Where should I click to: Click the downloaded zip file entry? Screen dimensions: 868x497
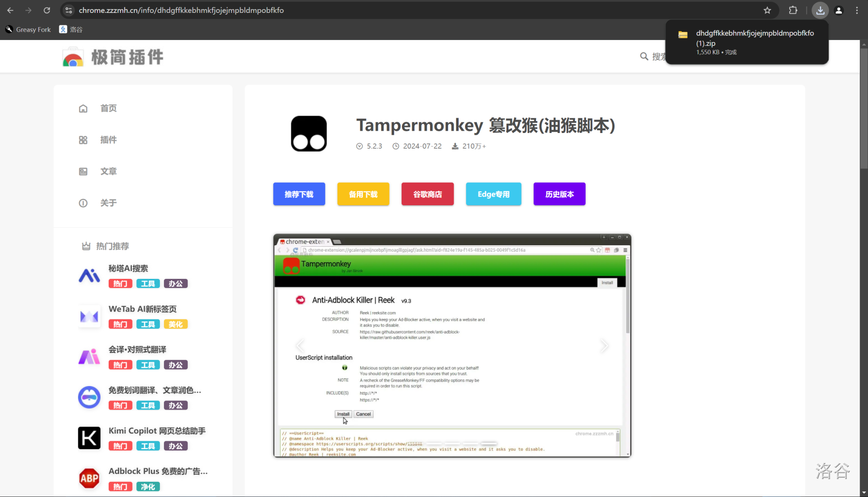coord(746,42)
